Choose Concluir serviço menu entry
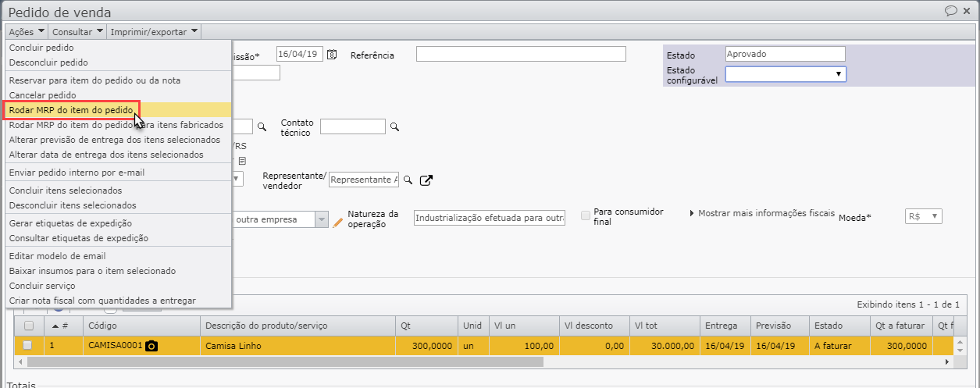 (118, 286)
